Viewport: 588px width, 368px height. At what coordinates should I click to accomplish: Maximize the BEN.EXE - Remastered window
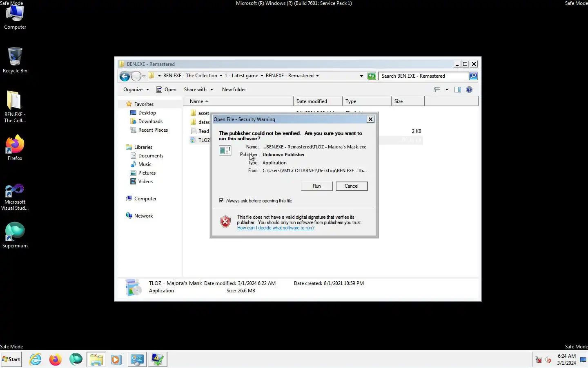coord(465,64)
